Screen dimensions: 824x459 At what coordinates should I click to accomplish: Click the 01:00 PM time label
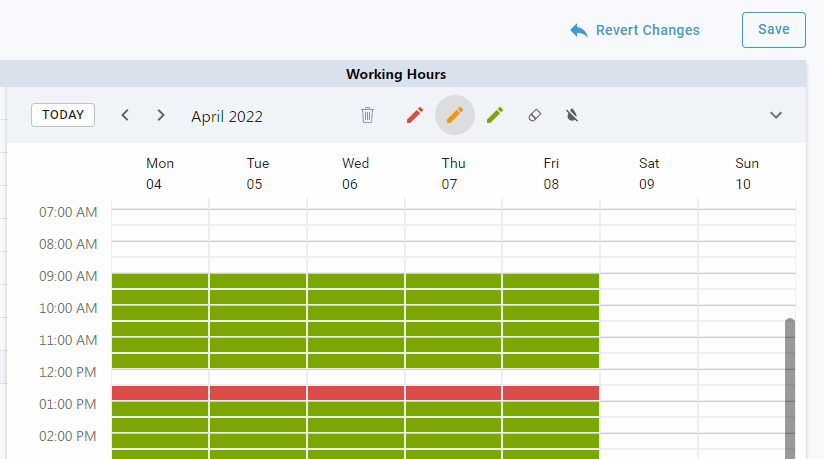click(68, 404)
